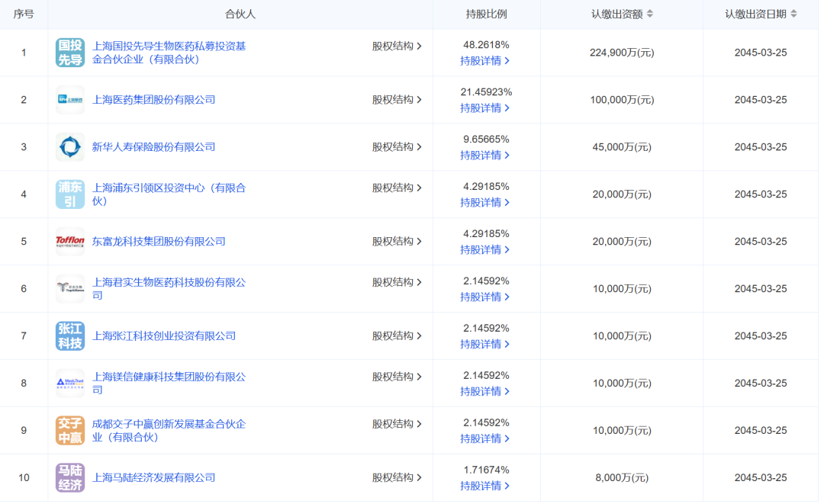The height and width of the screenshot is (504, 824).
Task: Click the 合伙人 column header
Action: tap(240, 14)
